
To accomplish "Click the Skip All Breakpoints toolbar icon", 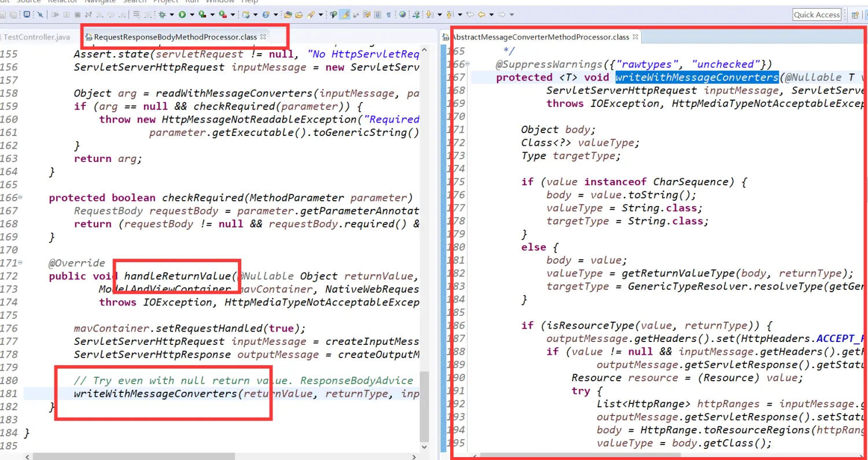I will pos(40,14).
